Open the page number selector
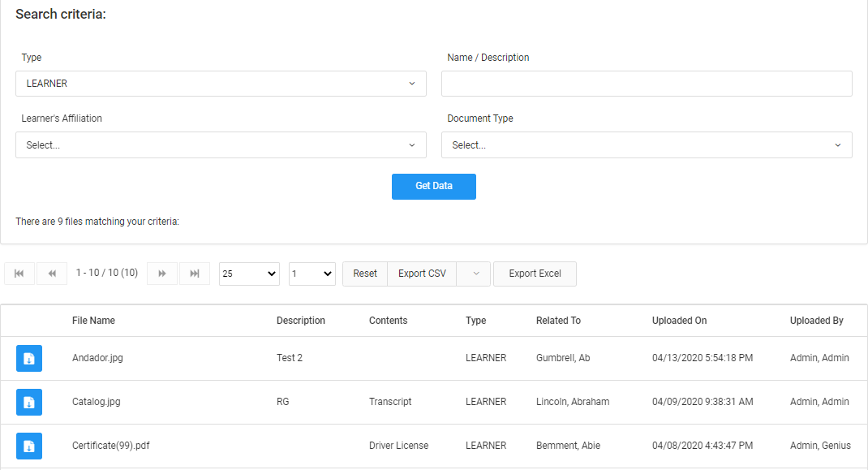Image resolution: width=868 pixels, height=470 pixels. point(312,274)
